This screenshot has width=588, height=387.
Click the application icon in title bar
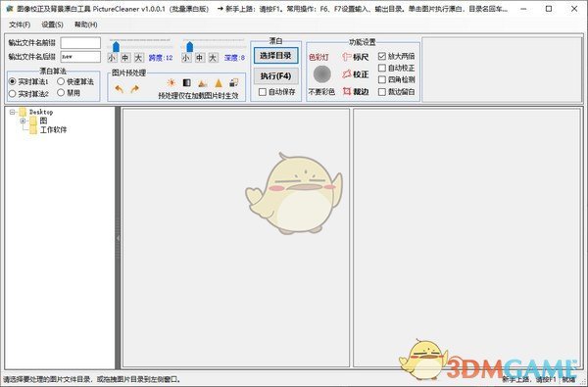(10, 8)
